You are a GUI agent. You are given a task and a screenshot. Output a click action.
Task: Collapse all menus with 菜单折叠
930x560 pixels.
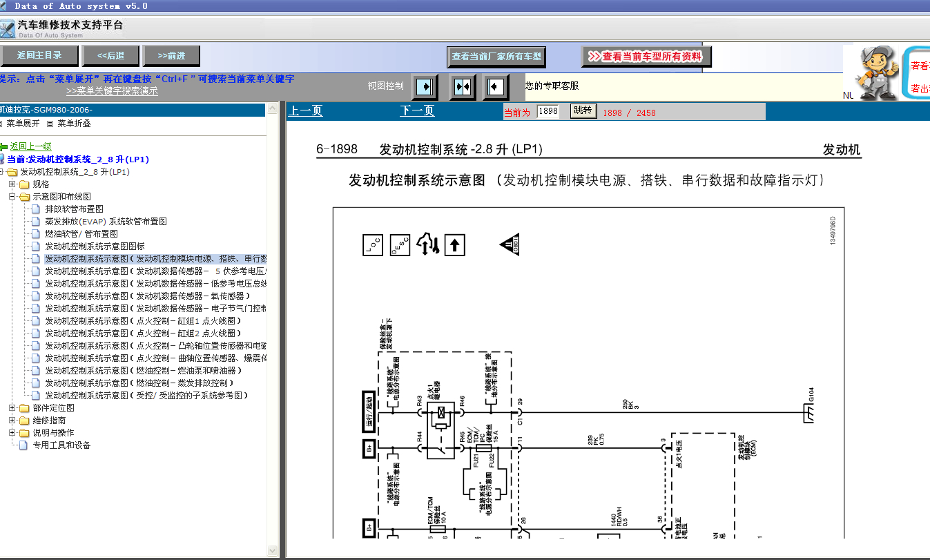(x=74, y=124)
